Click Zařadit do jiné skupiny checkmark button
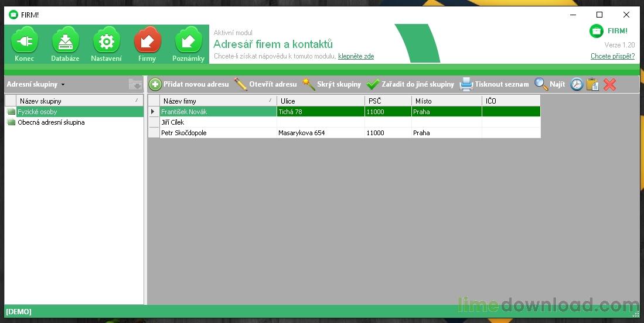The height and width of the screenshot is (323, 644). pos(410,84)
